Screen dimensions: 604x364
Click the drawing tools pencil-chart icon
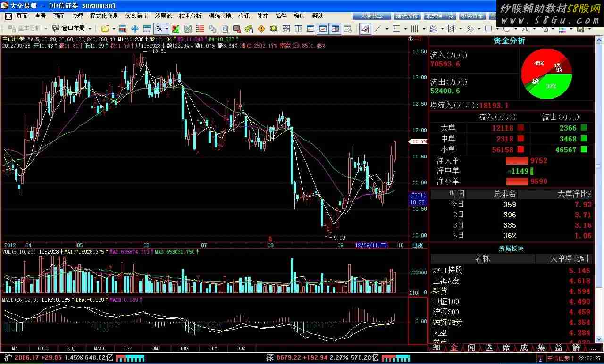365,28
